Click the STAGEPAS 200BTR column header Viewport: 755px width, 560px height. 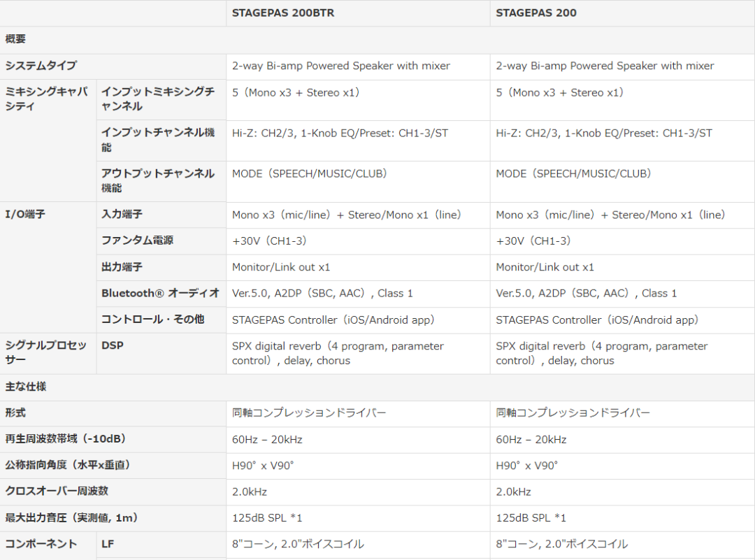(283, 13)
